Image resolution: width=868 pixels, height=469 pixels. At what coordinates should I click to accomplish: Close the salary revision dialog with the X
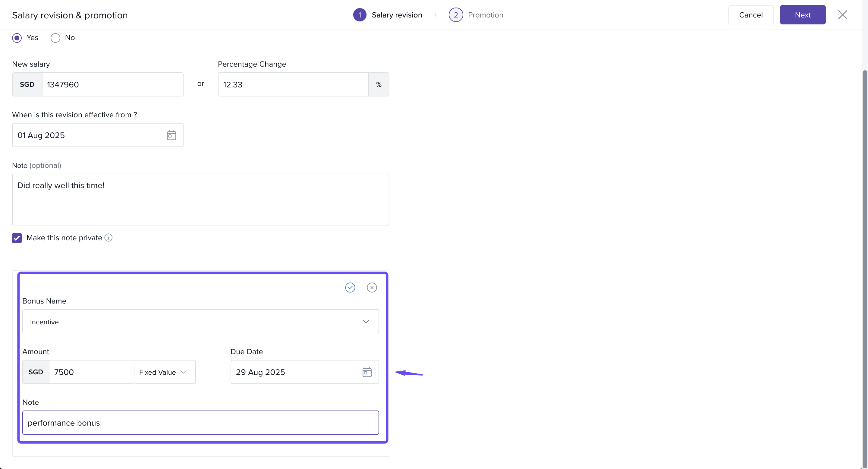point(842,15)
